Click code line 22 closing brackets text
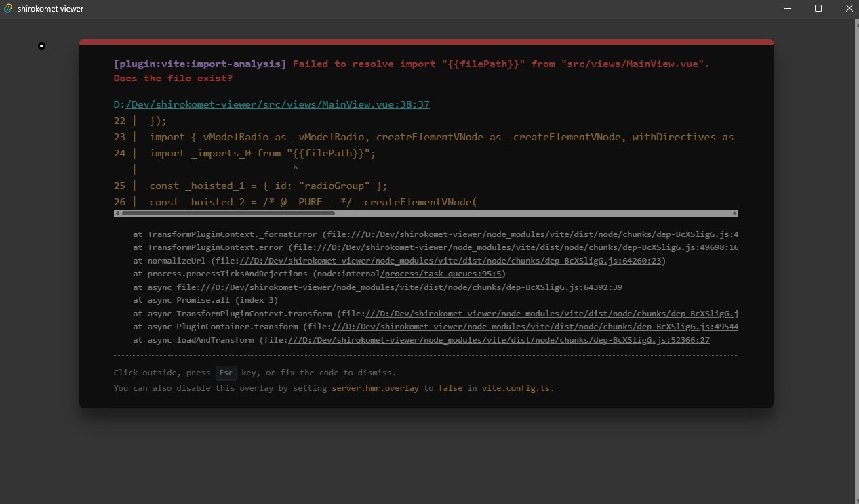The image size is (859, 504). tap(158, 121)
